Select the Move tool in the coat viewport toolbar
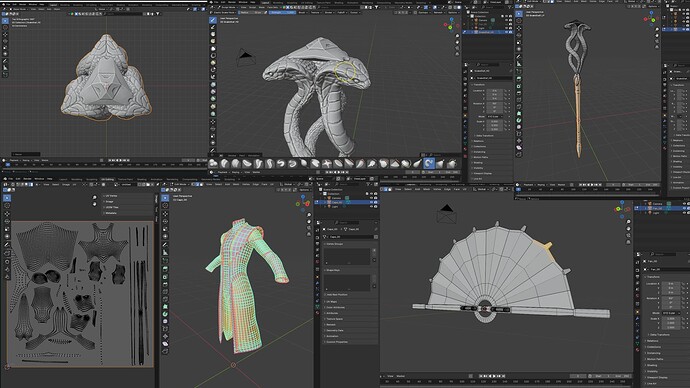Image resolution: width=690 pixels, height=388 pixels. [x=165, y=213]
